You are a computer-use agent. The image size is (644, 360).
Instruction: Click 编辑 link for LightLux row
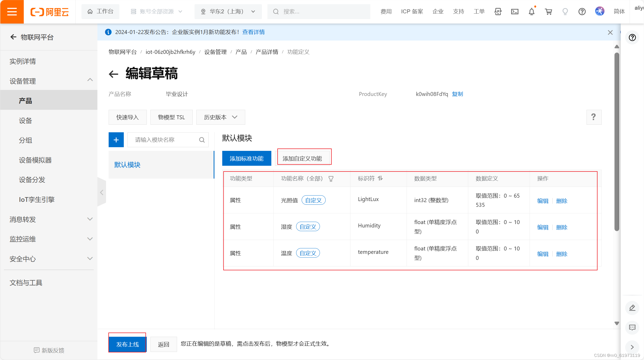542,201
